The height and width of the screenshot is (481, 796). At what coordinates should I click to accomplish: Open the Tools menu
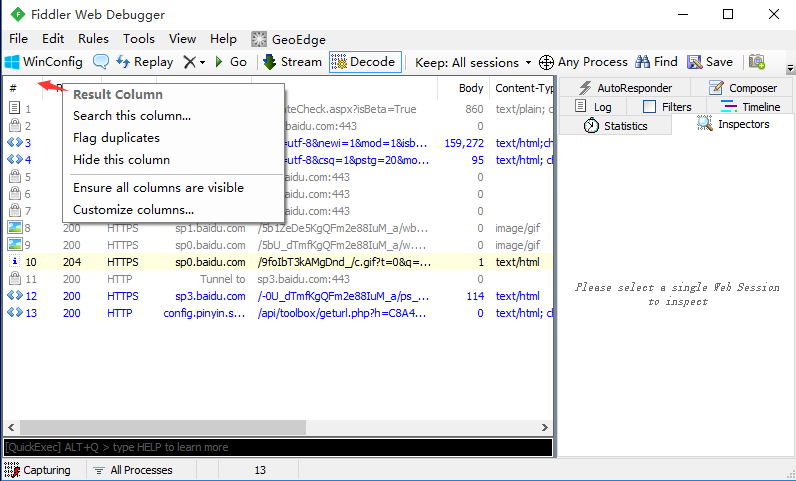tap(139, 39)
